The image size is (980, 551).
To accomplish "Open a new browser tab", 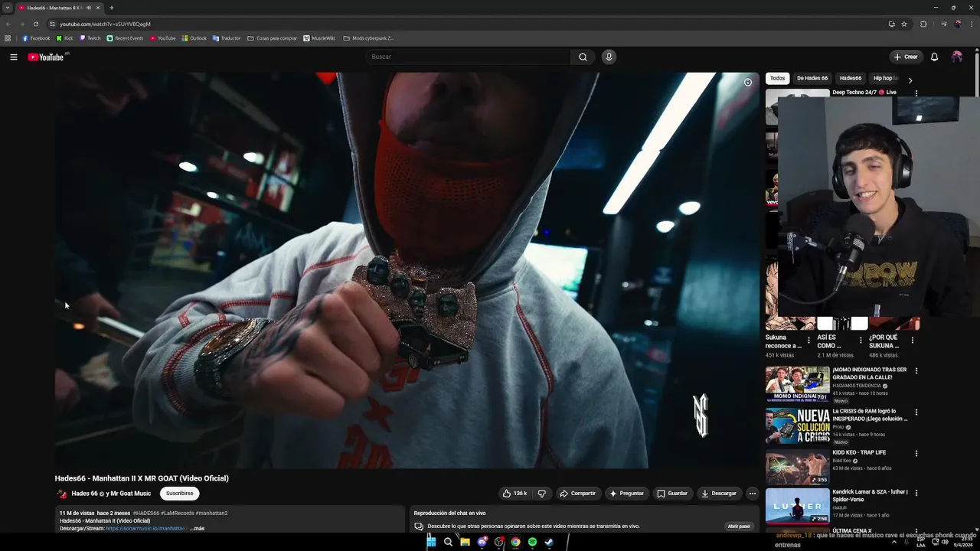I will coord(111,8).
